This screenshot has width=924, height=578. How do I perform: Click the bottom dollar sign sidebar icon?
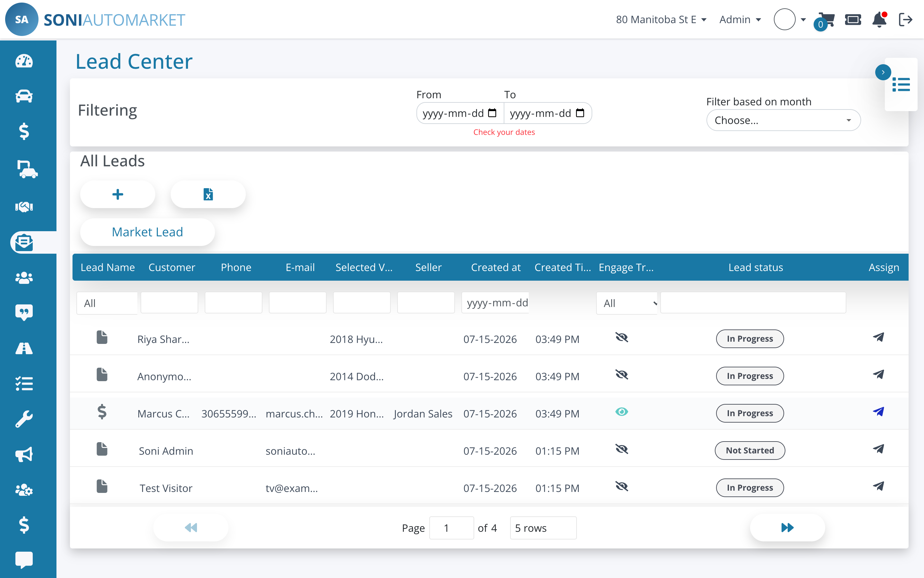tap(24, 525)
